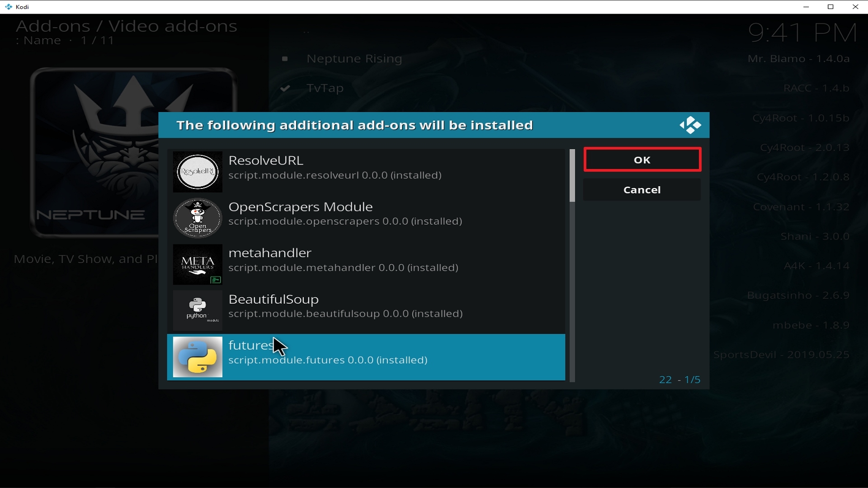868x488 pixels.
Task: Click the Cy4Root - 2.0.13 label
Action: coord(804,147)
